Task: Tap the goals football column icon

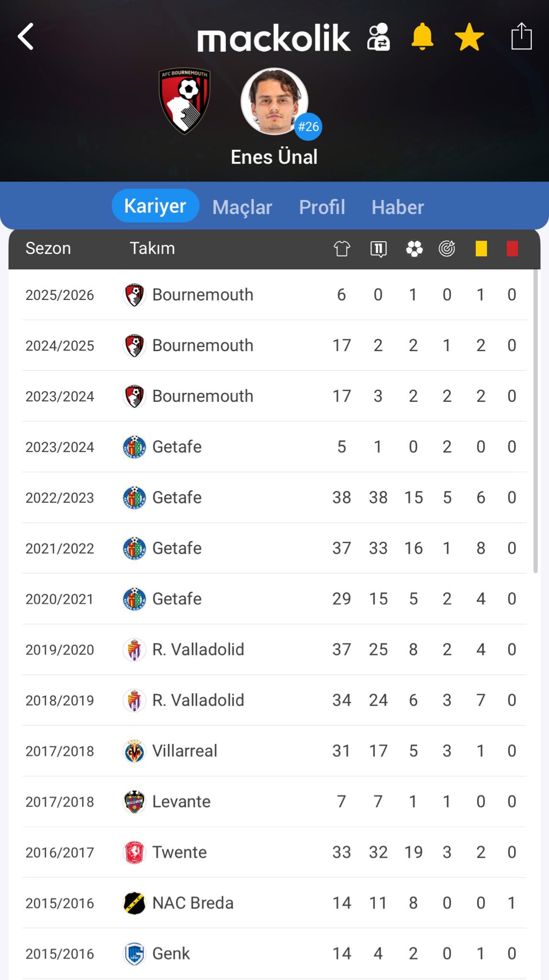Action: click(414, 249)
